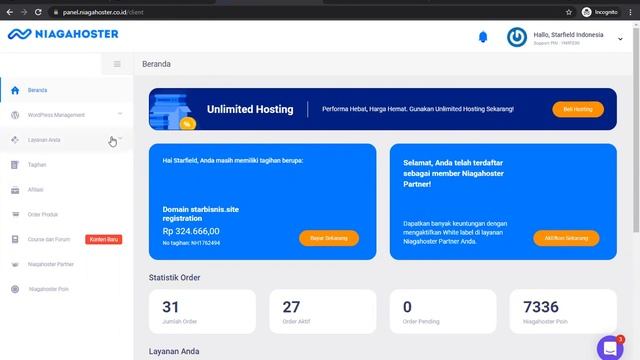The height and width of the screenshot is (360, 640).
Task: Click the Aktifkan Sekarang button
Action: coord(566,238)
